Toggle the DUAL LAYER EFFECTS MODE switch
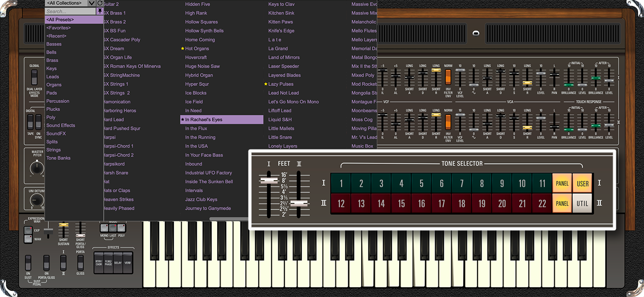Image resolution: width=644 pixels, height=297 pixels. pyautogui.click(x=34, y=77)
